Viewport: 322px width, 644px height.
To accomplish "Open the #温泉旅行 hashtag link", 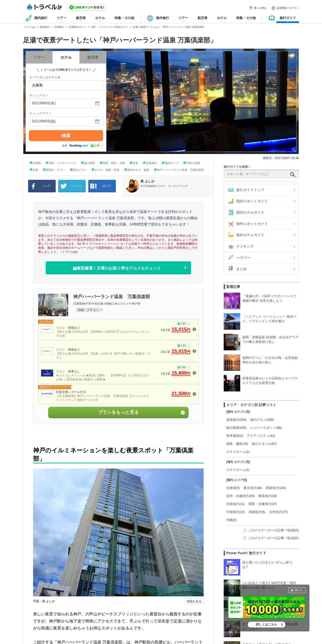I will 150,163.
